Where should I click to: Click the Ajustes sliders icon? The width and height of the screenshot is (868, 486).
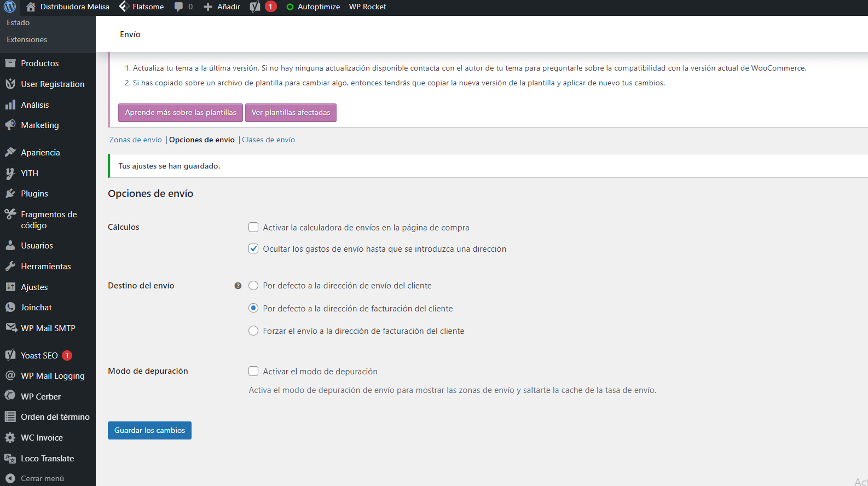(10, 287)
